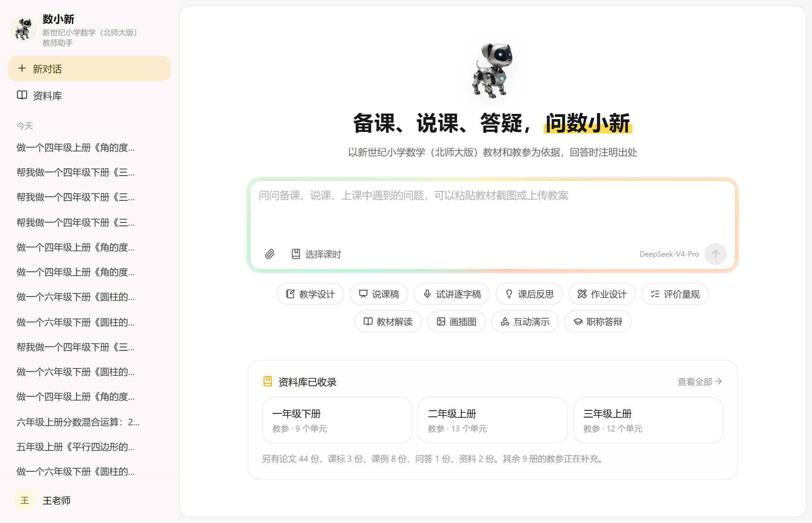Select the 职称答辩 chip
812x523 pixels.
pos(598,321)
